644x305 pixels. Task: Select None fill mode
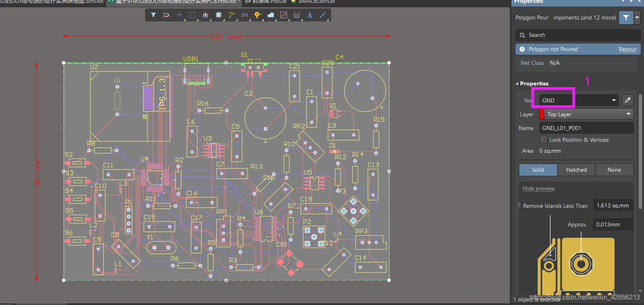click(614, 170)
